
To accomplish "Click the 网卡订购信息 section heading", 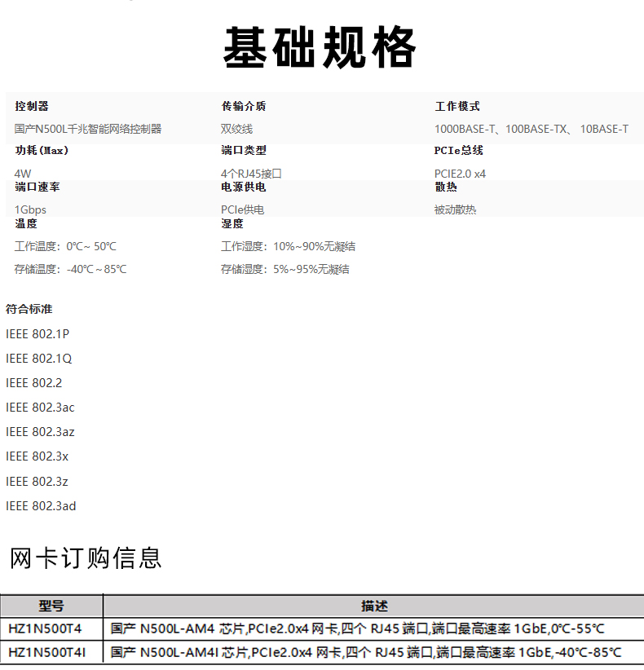I will point(86,558).
